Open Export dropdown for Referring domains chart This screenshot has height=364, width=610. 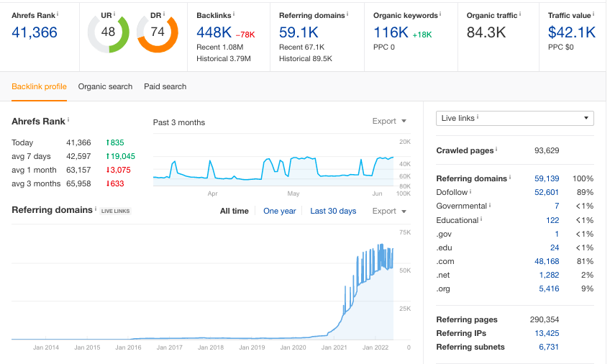(x=389, y=211)
